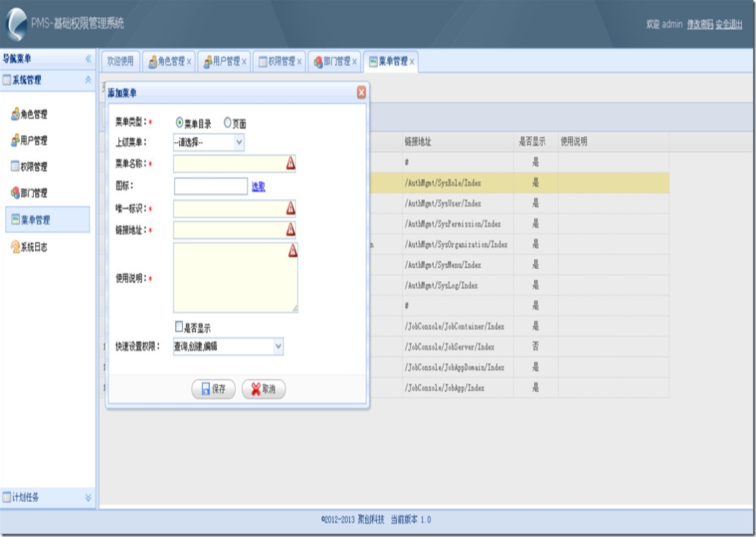This screenshot has width=756, height=537.
Task: Enable the 是否显示 checkbox
Action: pos(179,327)
